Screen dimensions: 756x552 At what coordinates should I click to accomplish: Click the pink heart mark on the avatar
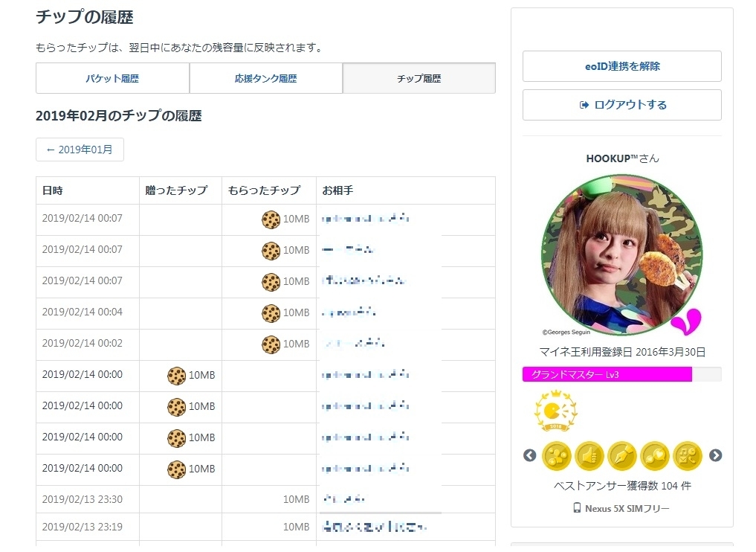coord(687,322)
